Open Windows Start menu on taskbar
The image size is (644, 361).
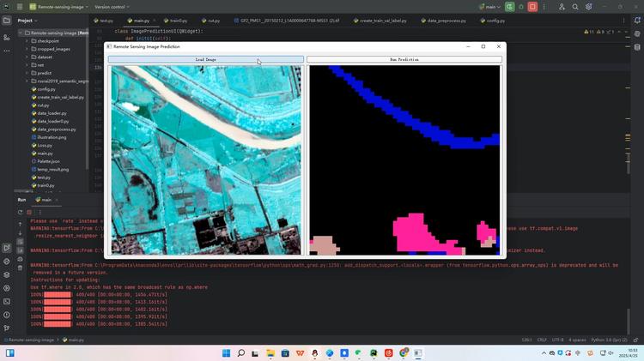[x=227, y=352]
